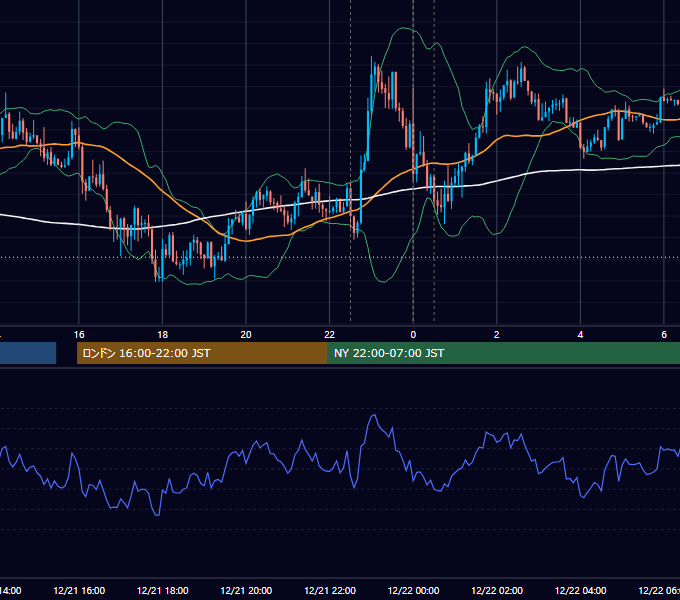Screen dimensions: 680x600
Task: Click the 12/21 22:00 label on lower axis
Action: pos(330,591)
